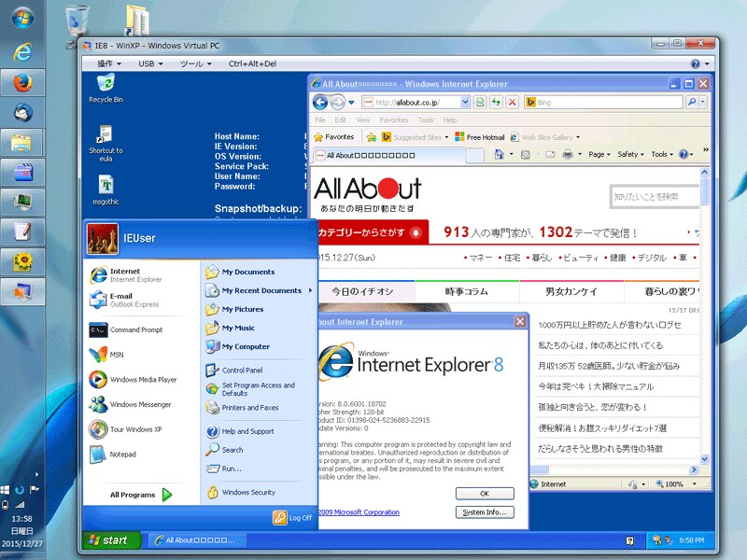
Task: Click the Favorites button in IE
Action: tap(334, 137)
